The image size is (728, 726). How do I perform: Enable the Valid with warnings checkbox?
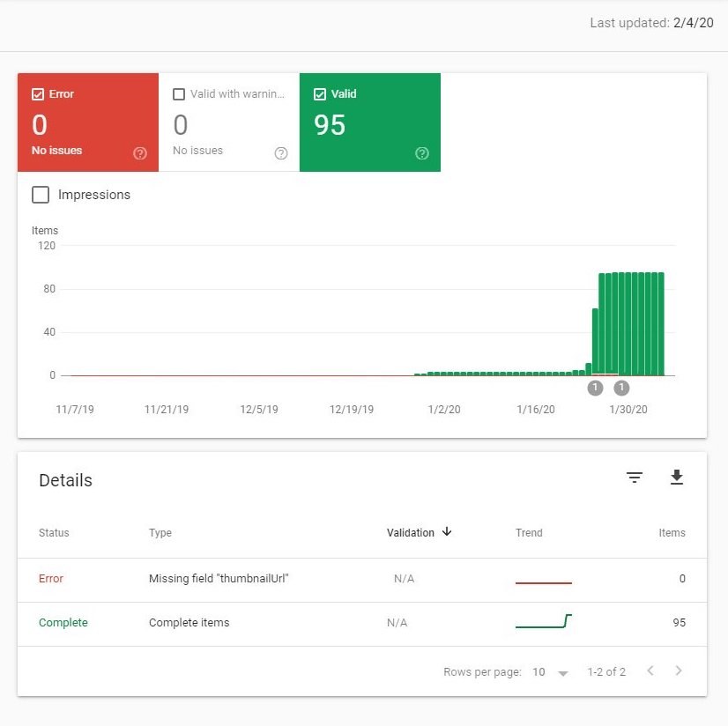coord(179,94)
